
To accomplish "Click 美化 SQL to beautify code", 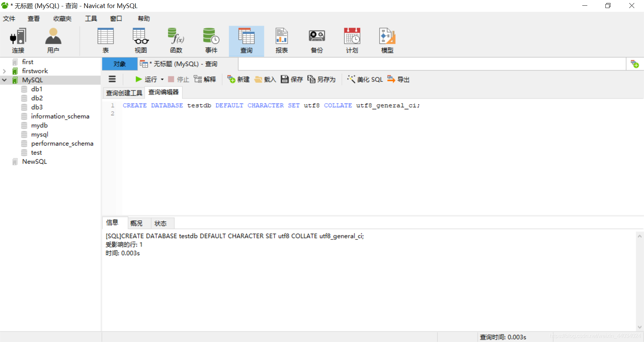I will [365, 79].
